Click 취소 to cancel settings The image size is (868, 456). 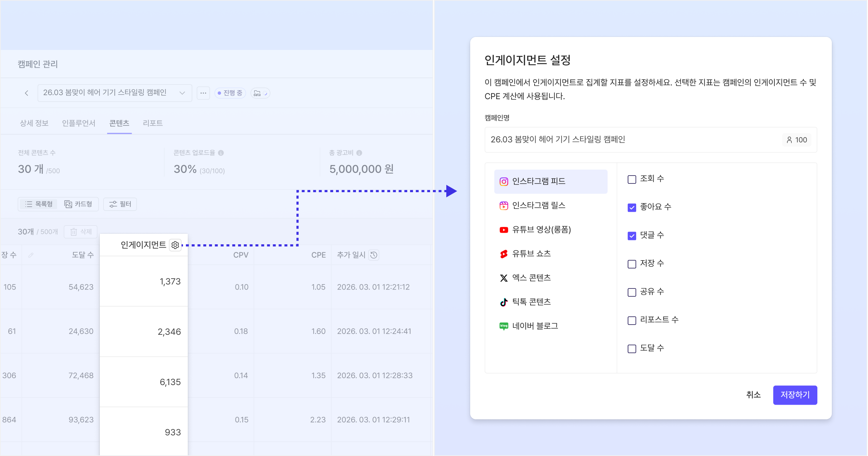coord(753,395)
